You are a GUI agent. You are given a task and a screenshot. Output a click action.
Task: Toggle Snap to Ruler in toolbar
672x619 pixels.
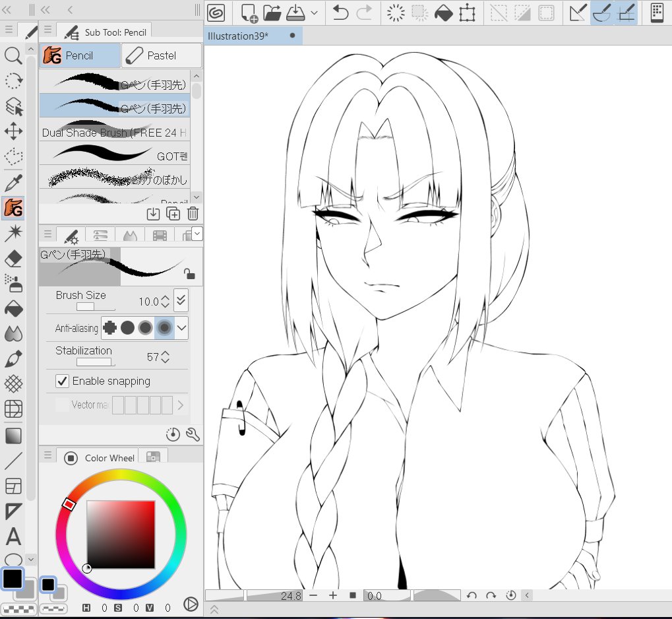[578, 13]
